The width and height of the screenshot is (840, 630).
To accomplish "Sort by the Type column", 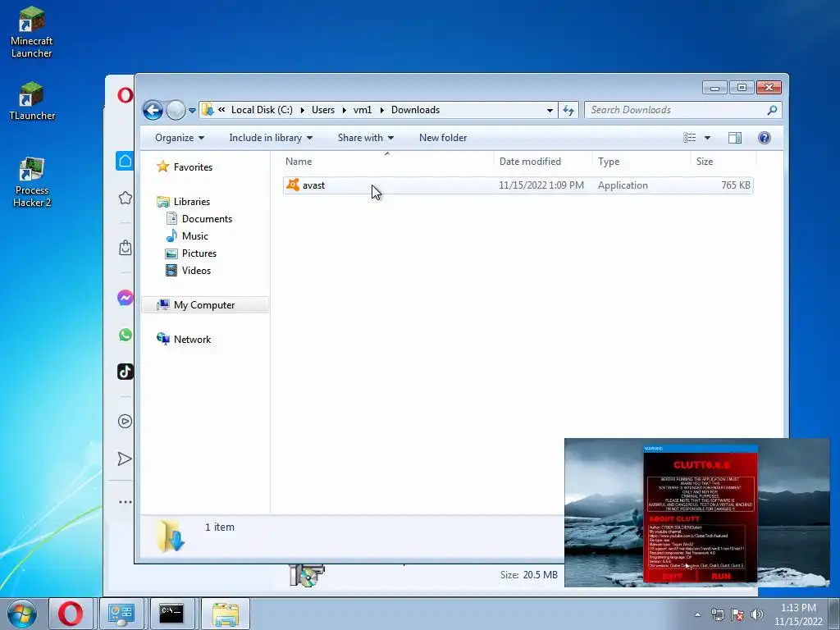I will (641, 162).
